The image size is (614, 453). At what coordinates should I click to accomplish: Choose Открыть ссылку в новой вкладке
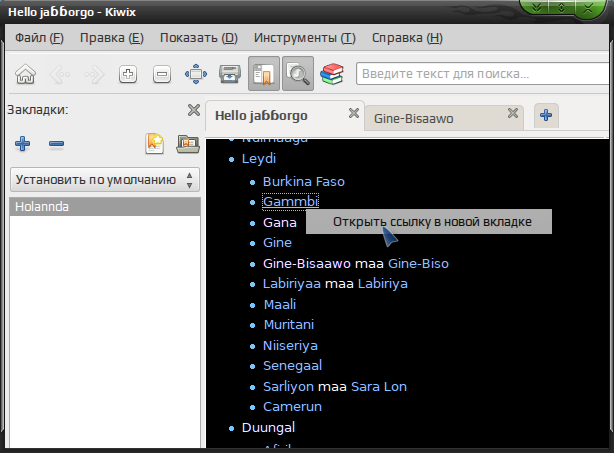pyautogui.click(x=429, y=222)
